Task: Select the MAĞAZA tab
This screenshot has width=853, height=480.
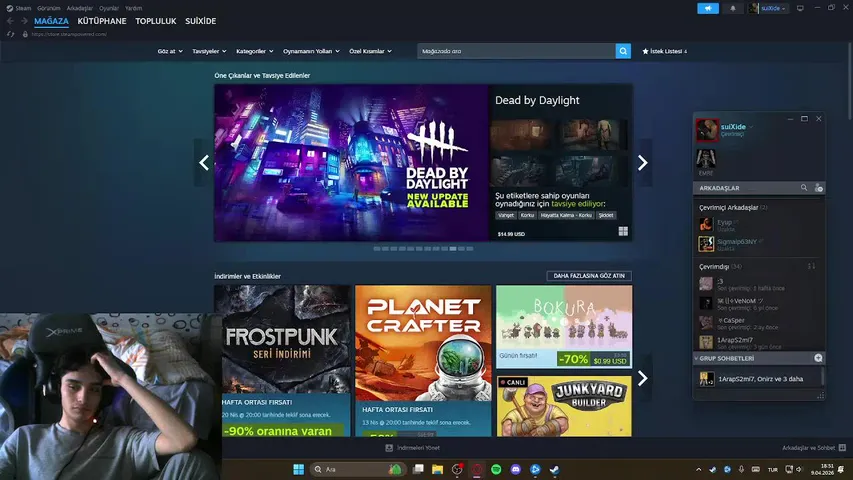Action: (51, 21)
